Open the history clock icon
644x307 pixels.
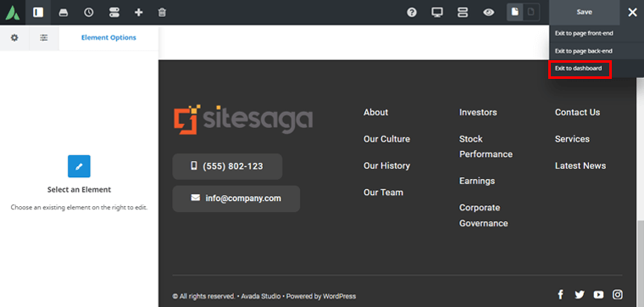point(89,13)
